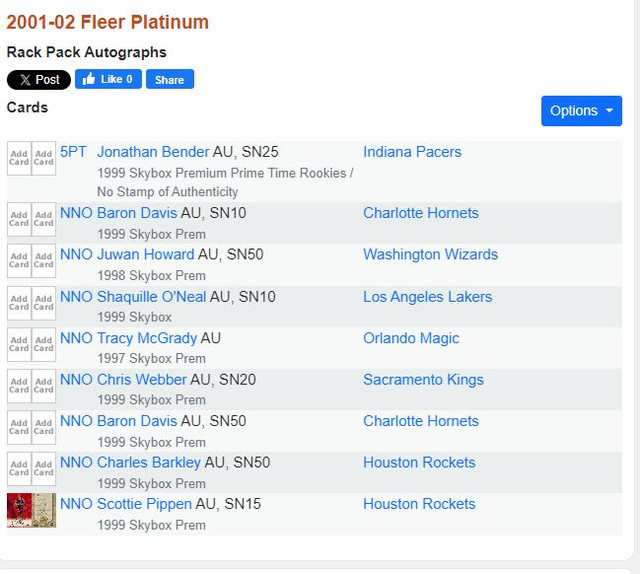Open Baron Davis SN50 card link
Screen dimensions: 640x574
[x=137, y=421]
